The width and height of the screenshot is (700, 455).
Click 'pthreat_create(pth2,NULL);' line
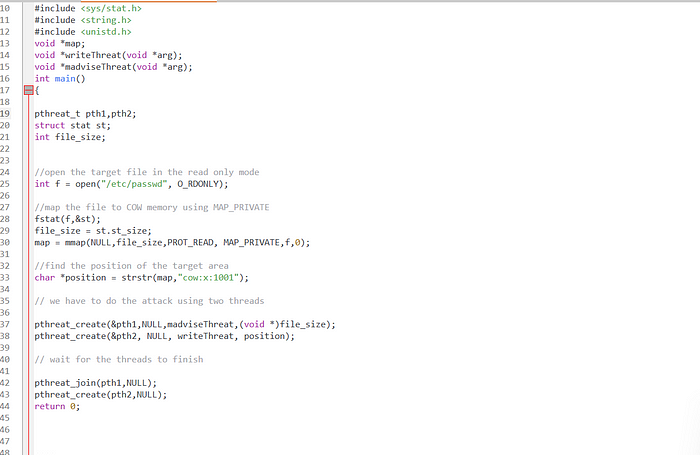pos(100,395)
